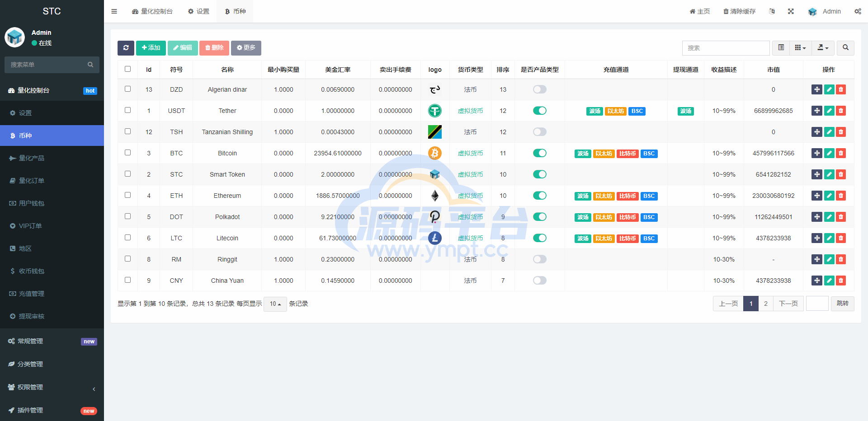Click the Tanzanian flag logo

pos(435,132)
